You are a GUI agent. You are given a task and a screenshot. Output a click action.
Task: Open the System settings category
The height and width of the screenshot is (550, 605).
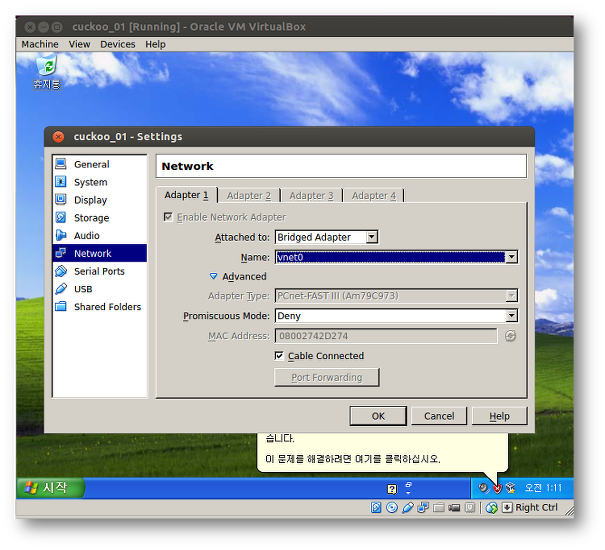(100, 182)
